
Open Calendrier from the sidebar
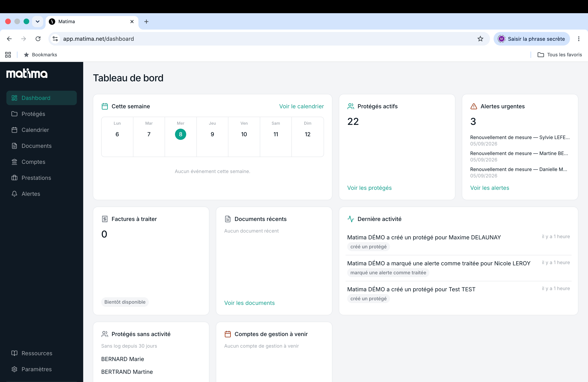42,130
